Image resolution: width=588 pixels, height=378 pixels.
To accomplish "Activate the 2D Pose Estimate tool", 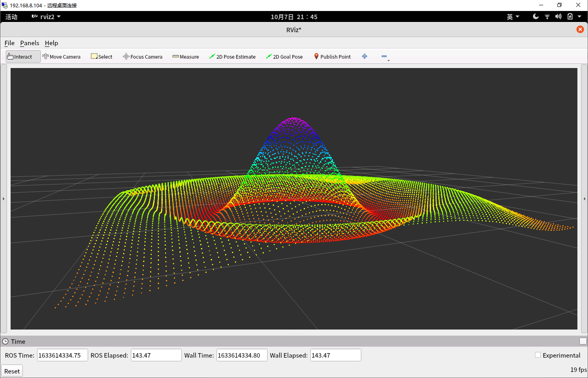I will pos(232,57).
